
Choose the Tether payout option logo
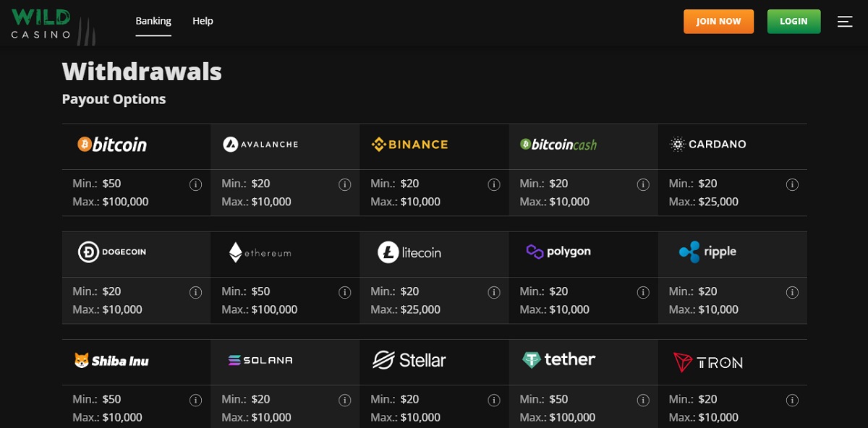[x=559, y=359]
